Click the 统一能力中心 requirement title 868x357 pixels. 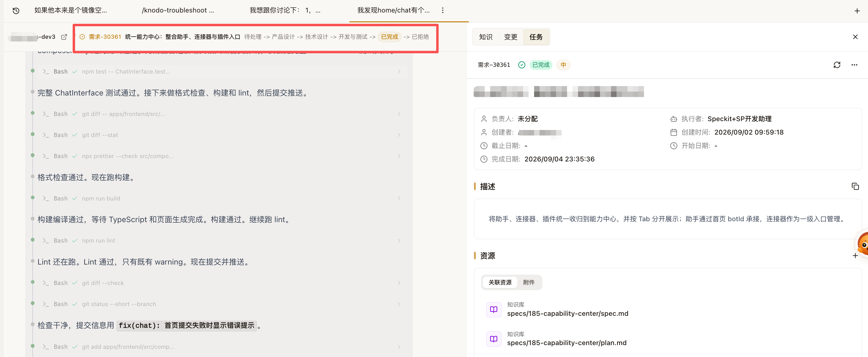click(182, 37)
